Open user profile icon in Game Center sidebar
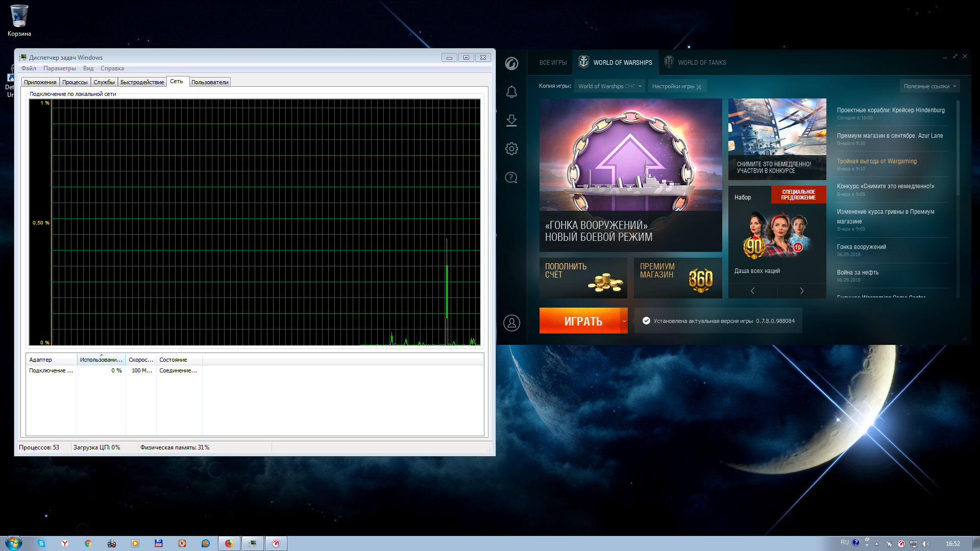 coord(511,323)
